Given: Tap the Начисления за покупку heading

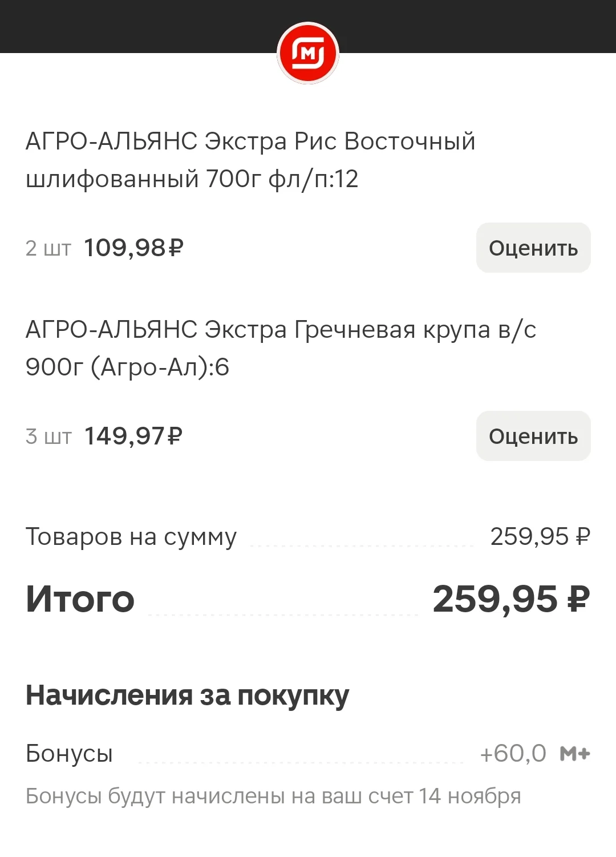Looking at the screenshot, I should click(x=188, y=696).
